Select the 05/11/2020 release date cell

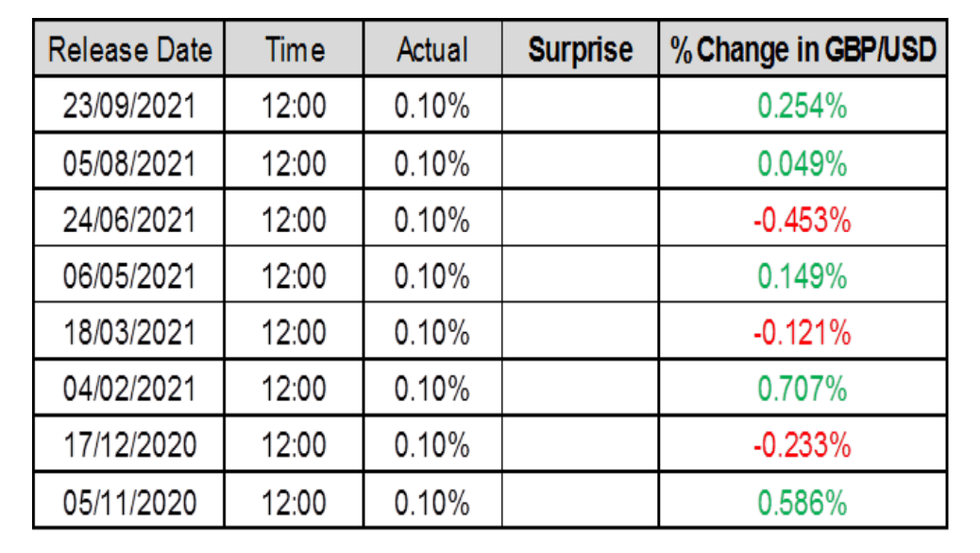point(129,502)
